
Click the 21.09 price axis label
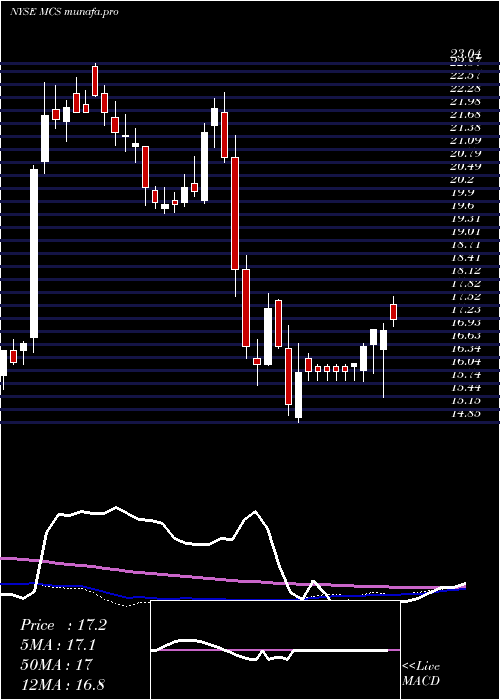point(466,141)
